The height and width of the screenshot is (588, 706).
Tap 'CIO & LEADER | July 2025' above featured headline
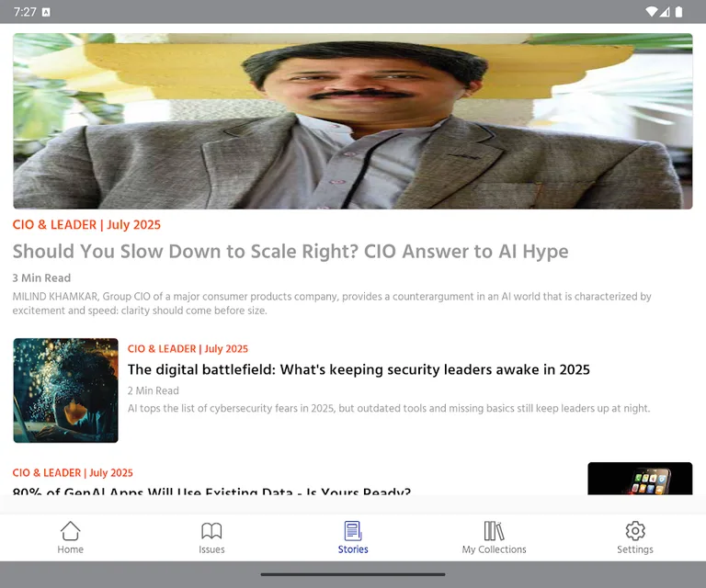point(86,224)
